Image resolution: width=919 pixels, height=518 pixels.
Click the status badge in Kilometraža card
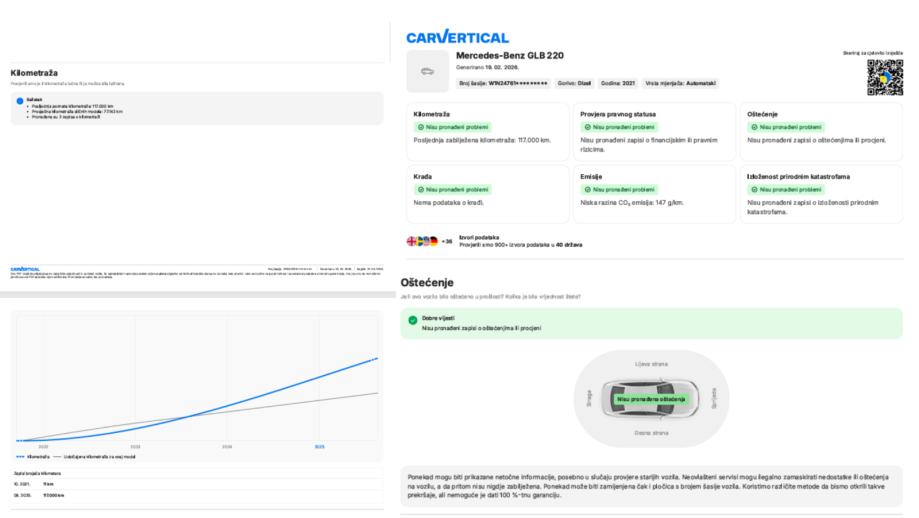pos(447,127)
